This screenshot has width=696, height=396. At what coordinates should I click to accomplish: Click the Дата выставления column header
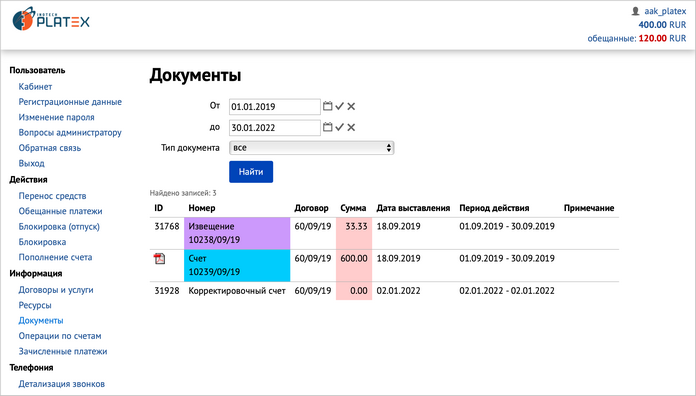tap(413, 208)
